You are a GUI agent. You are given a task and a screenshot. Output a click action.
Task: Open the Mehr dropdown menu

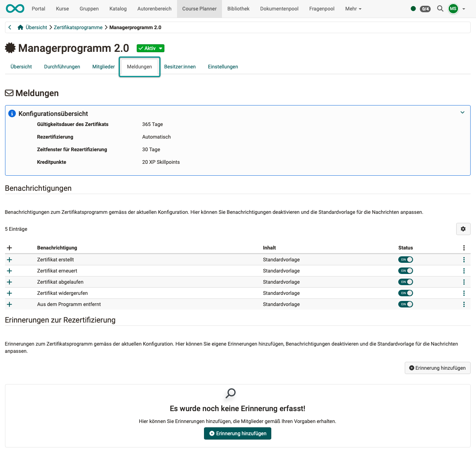pos(353,9)
